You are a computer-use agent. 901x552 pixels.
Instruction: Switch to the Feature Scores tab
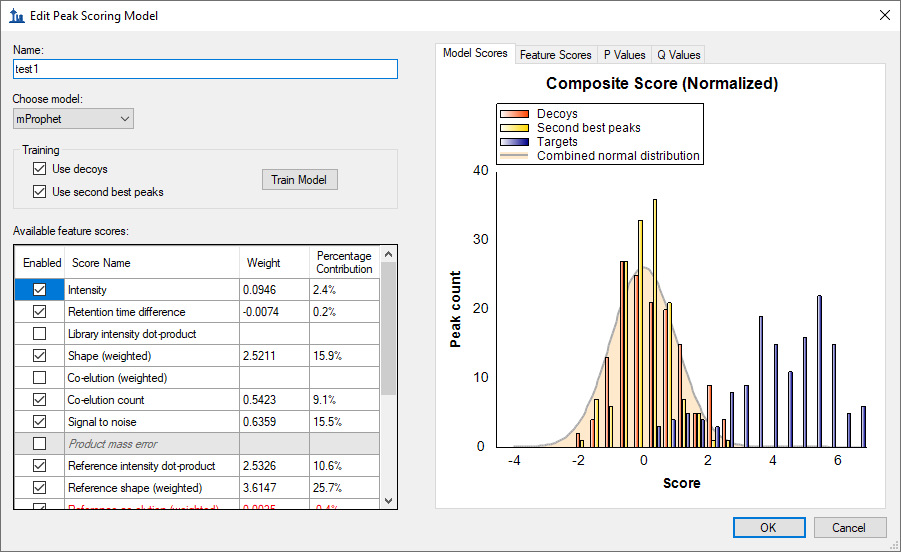click(x=555, y=55)
